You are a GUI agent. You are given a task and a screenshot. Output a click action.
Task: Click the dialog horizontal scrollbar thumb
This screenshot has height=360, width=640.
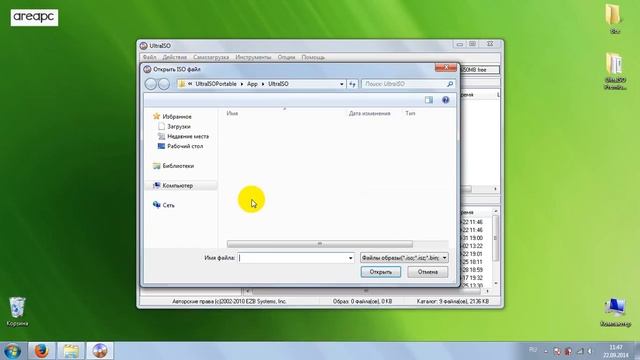tap(320, 244)
